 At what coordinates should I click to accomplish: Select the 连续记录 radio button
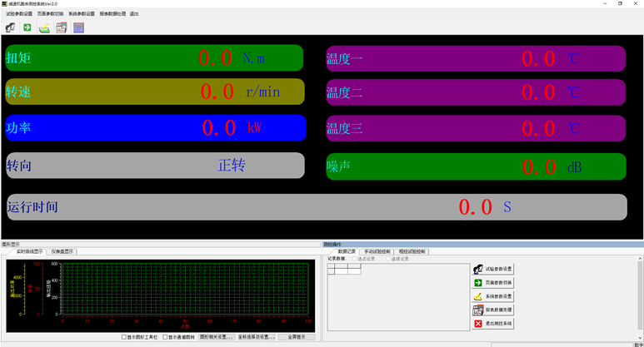point(388,259)
